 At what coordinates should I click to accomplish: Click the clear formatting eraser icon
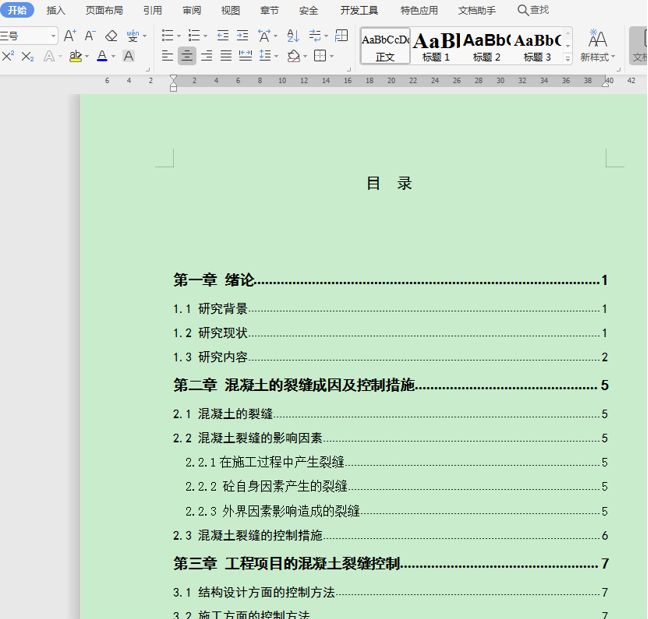click(111, 36)
